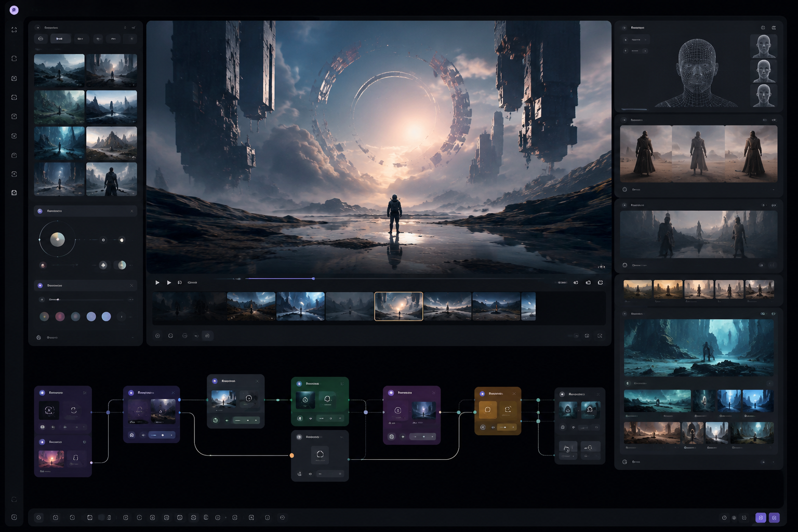Pick the pink color swatch

[60, 316]
